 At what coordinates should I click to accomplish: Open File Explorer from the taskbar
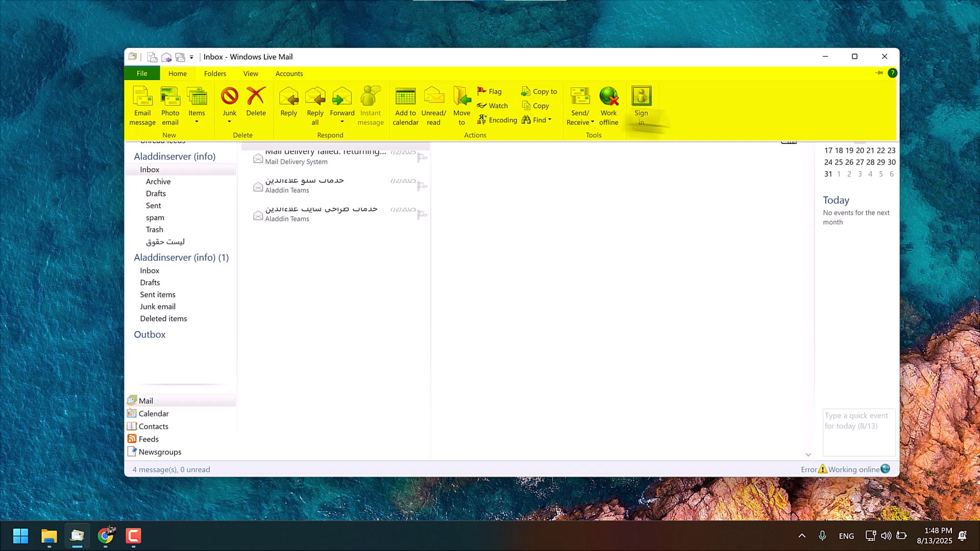(49, 536)
